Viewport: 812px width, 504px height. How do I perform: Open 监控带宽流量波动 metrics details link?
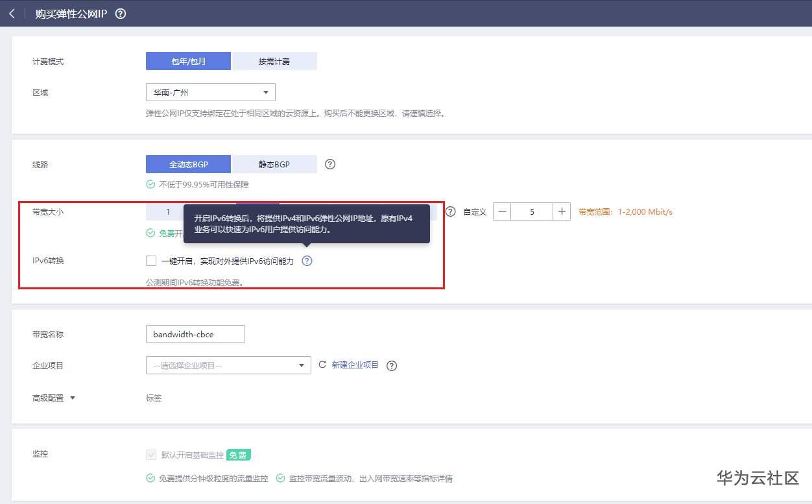370,478
